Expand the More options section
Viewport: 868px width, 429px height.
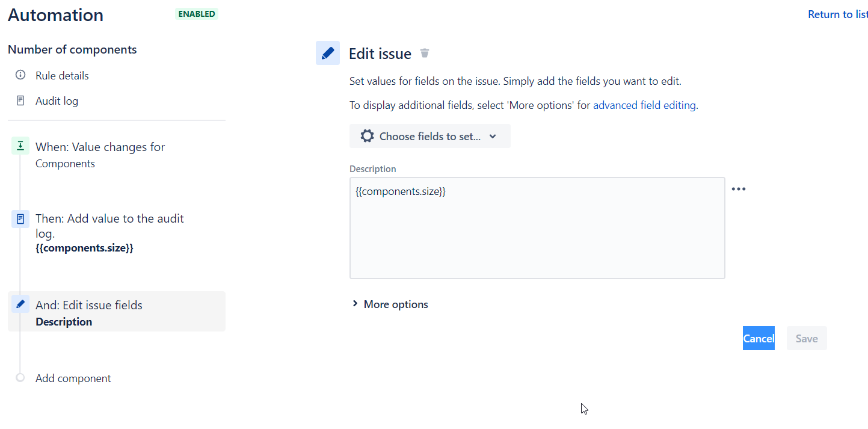coord(395,304)
